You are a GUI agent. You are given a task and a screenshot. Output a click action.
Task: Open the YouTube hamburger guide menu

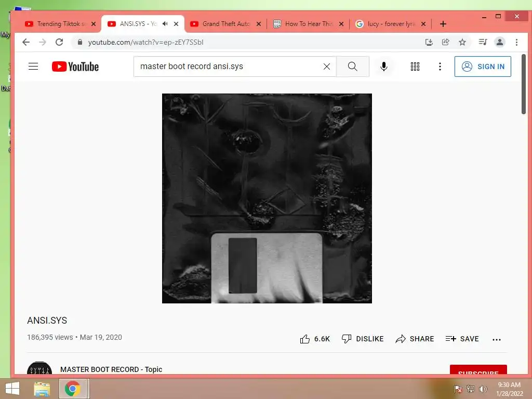(x=33, y=66)
